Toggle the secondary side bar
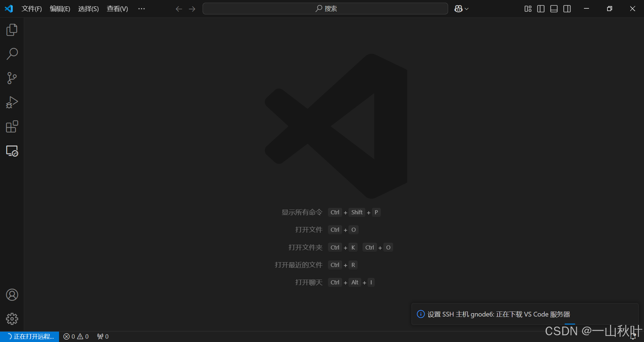Screen dimensions: 644x342 click(x=567, y=9)
